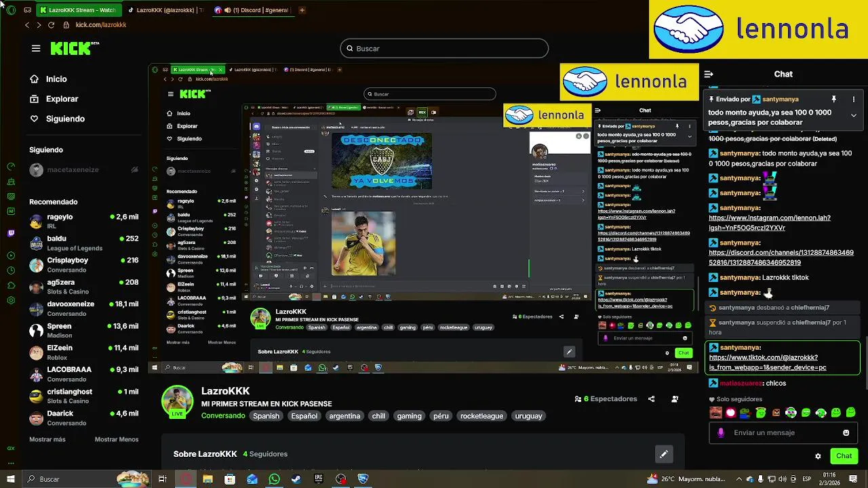
Task: Open Windows Start menu
Action: coord(11,479)
